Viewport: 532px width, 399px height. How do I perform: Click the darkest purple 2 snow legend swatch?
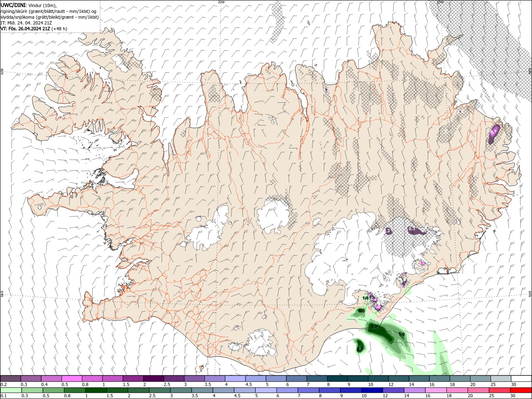point(153,378)
